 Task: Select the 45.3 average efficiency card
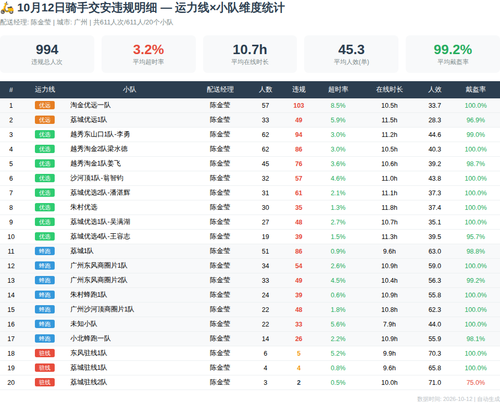tap(351, 54)
